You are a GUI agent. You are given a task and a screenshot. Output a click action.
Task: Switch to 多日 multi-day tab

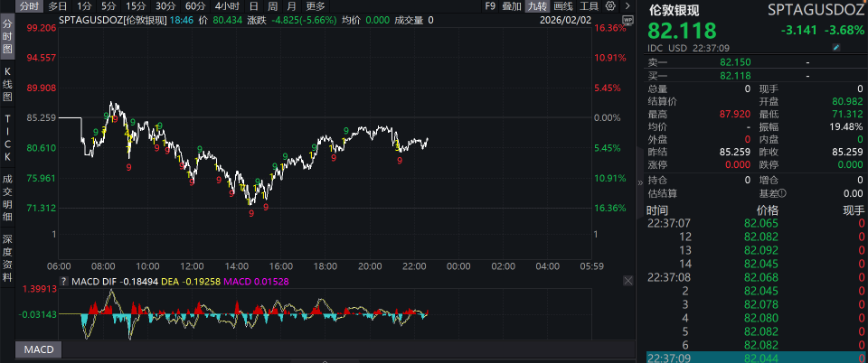point(58,6)
